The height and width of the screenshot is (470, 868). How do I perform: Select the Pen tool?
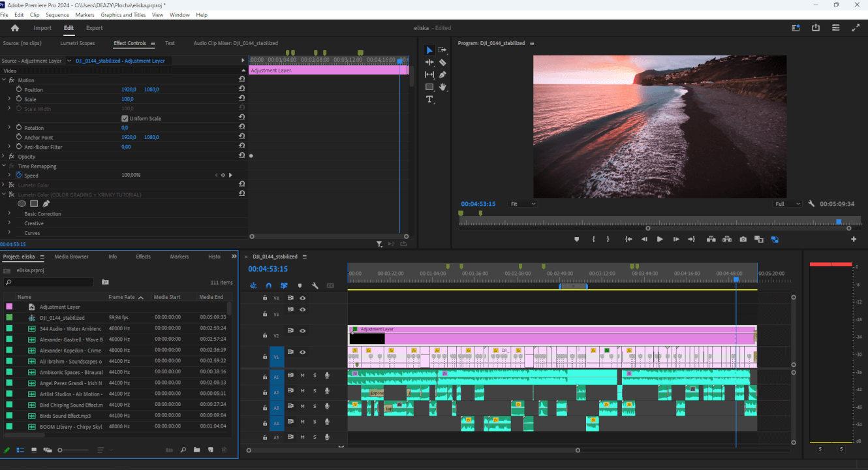tap(443, 74)
